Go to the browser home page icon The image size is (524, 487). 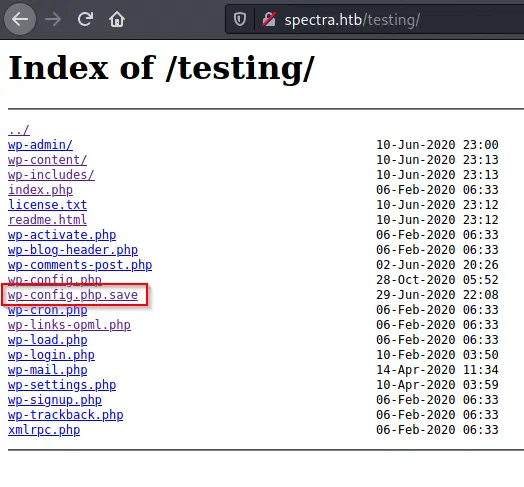click(x=117, y=19)
